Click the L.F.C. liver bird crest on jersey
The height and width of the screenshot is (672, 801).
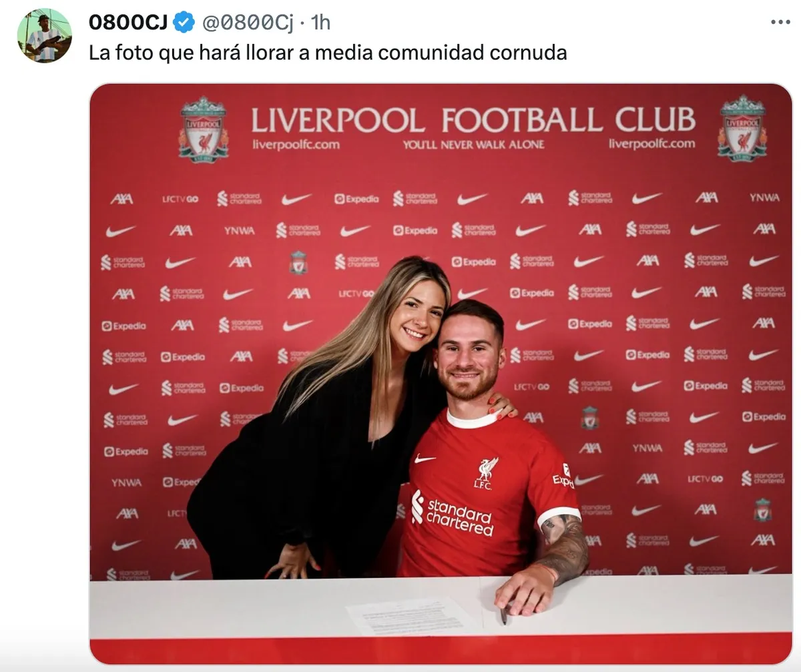pyautogui.click(x=486, y=473)
